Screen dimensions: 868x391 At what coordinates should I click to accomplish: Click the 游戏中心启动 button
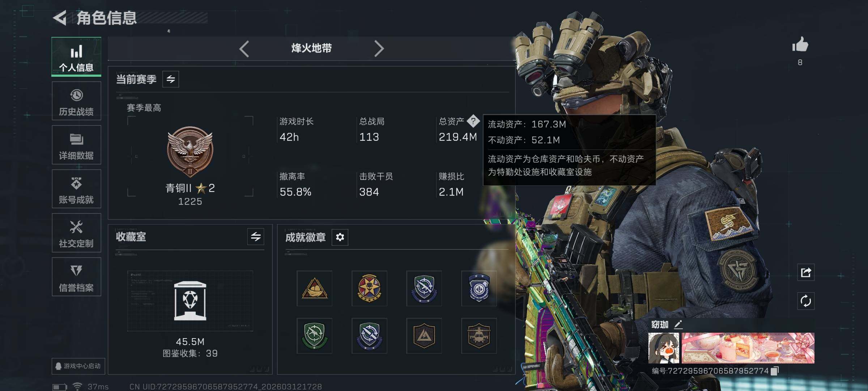[78, 366]
